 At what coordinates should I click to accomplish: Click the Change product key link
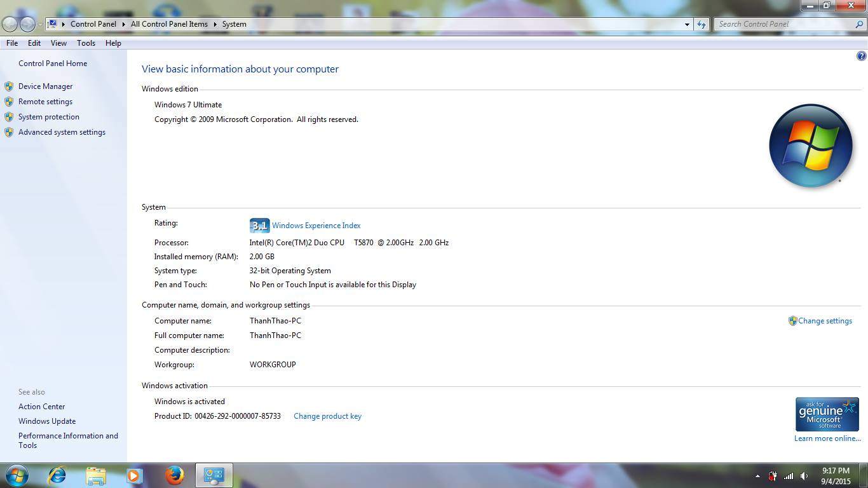coord(327,416)
